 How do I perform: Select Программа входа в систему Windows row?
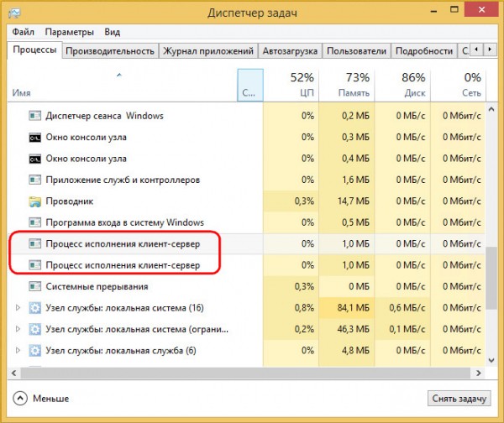pyautogui.click(x=246, y=222)
